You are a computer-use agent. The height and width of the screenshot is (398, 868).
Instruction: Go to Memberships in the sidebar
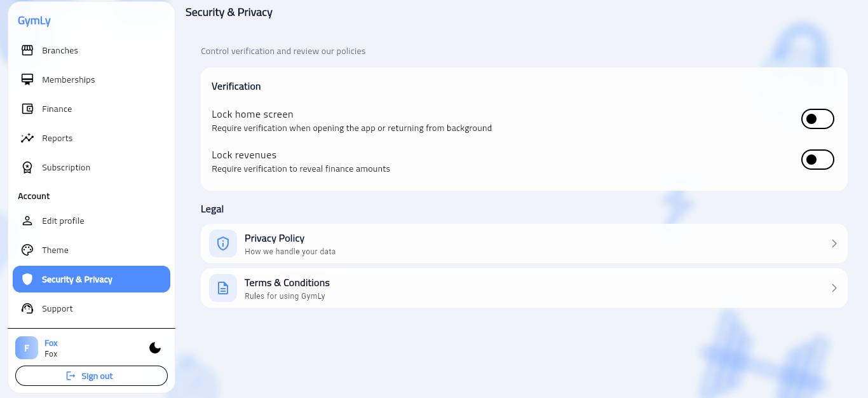(x=92, y=79)
